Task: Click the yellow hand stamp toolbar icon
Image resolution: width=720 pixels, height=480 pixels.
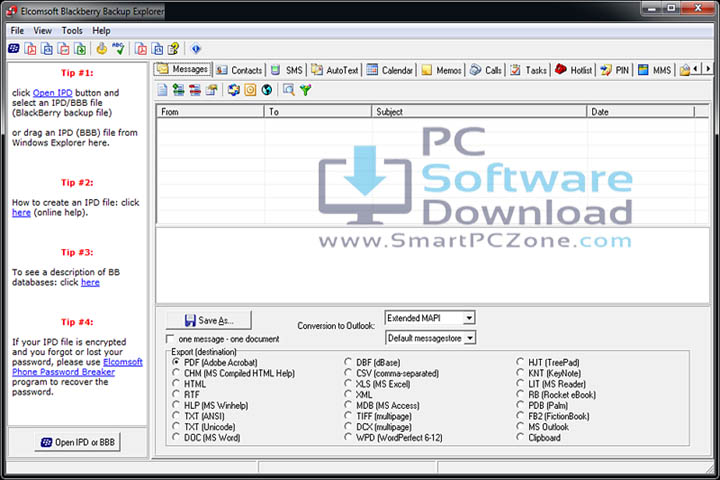Action: click(101, 48)
